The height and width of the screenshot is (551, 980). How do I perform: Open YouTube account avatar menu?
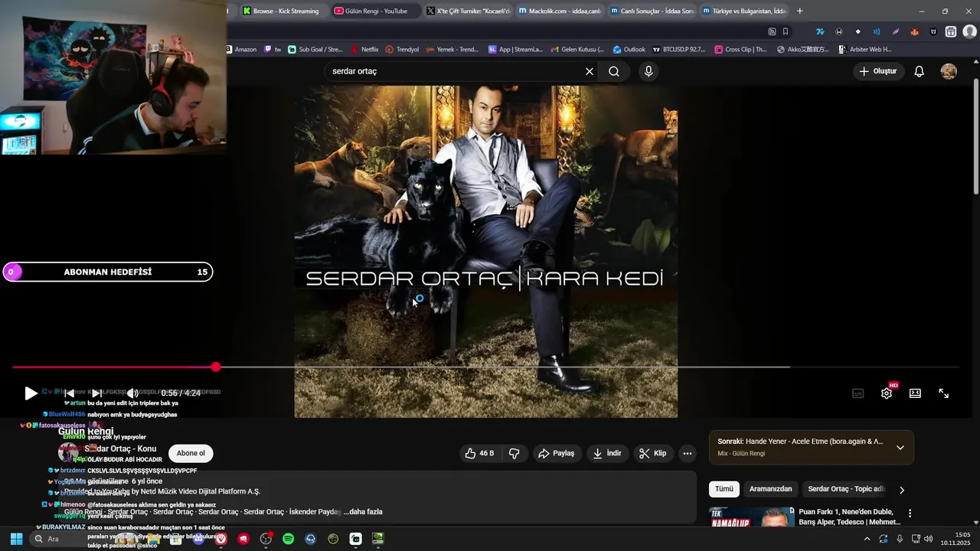[949, 71]
